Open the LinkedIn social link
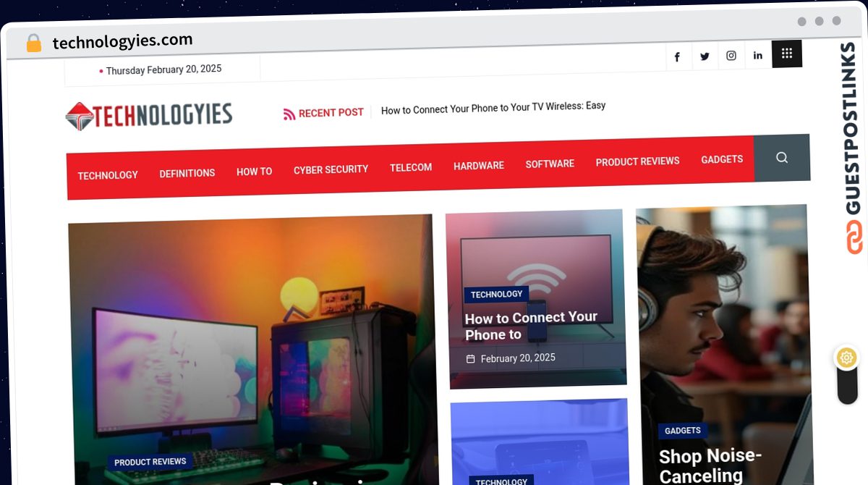868x485 pixels. [x=758, y=55]
